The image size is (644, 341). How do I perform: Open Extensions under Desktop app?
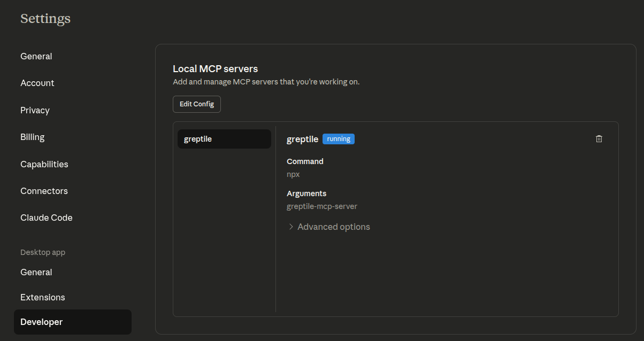coord(43,297)
